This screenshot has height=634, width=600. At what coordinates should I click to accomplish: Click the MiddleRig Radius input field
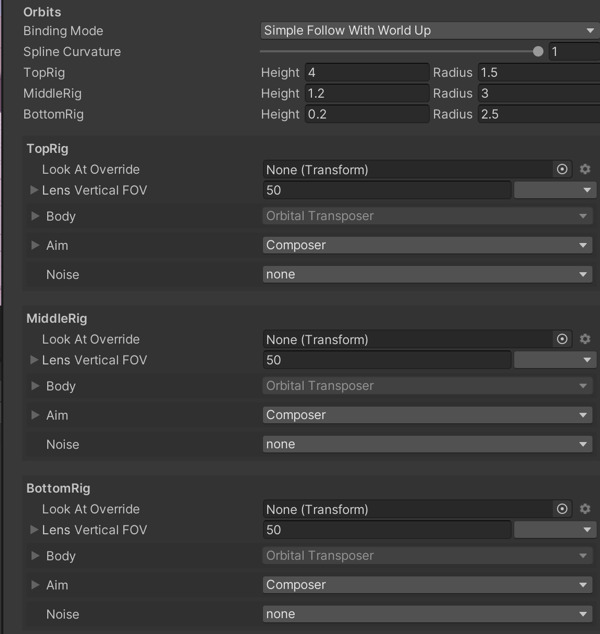(538, 94)
